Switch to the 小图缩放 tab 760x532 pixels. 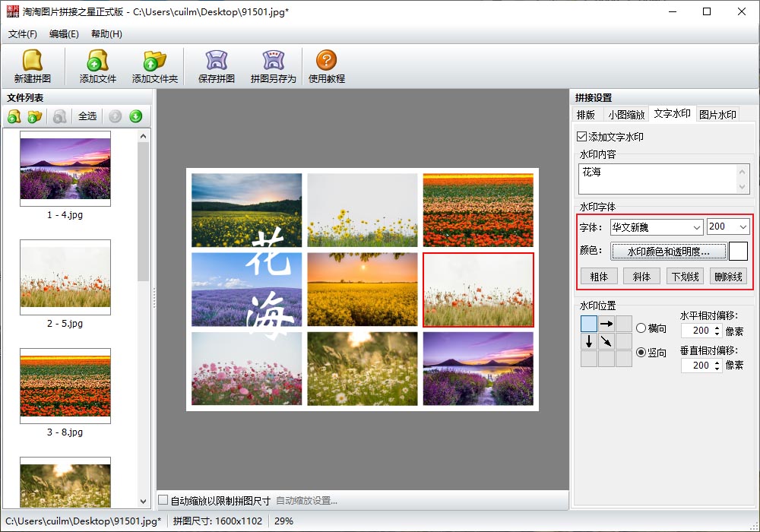click(626, 115)
